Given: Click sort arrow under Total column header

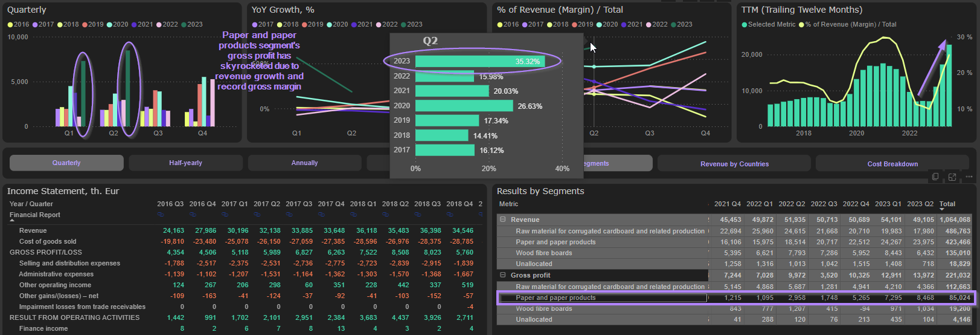Looking at the screenshot, I should click(942, 210).
